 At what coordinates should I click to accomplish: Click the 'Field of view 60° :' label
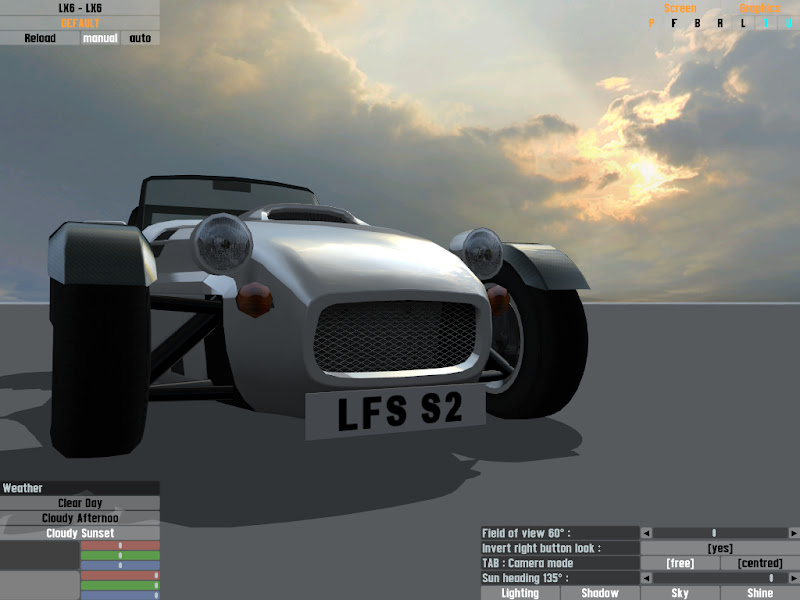[x=560, y=533]
